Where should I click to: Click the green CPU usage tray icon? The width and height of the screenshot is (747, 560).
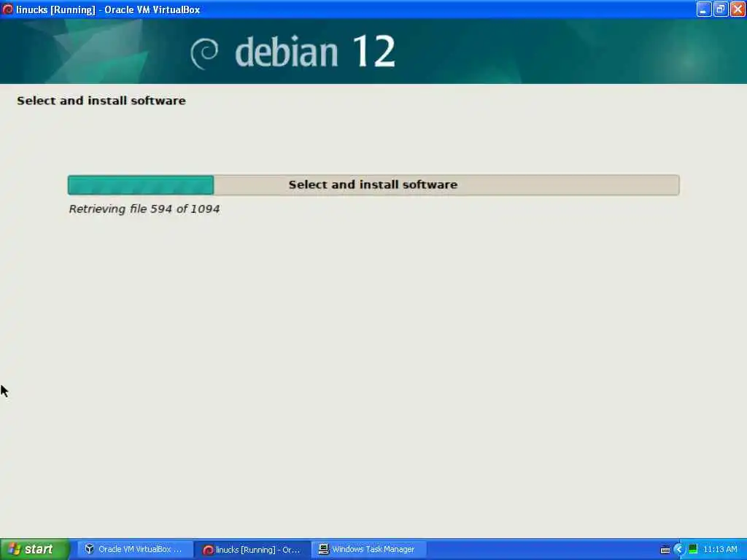(x=693, y=549)
